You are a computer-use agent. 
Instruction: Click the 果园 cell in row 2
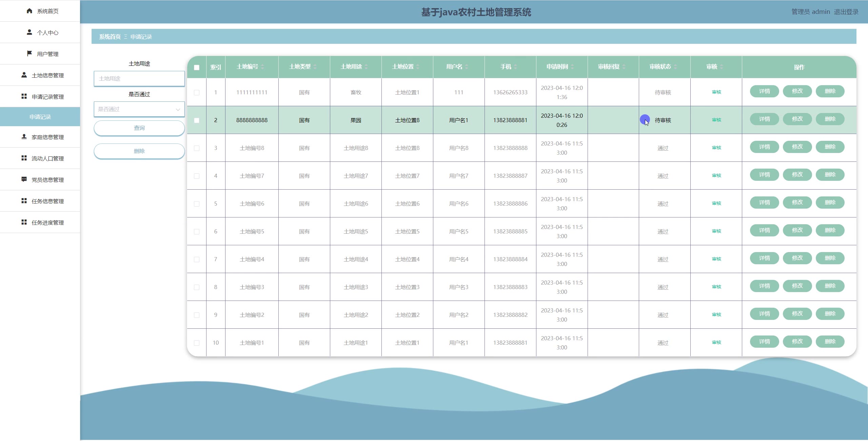(x=356, y=120)
